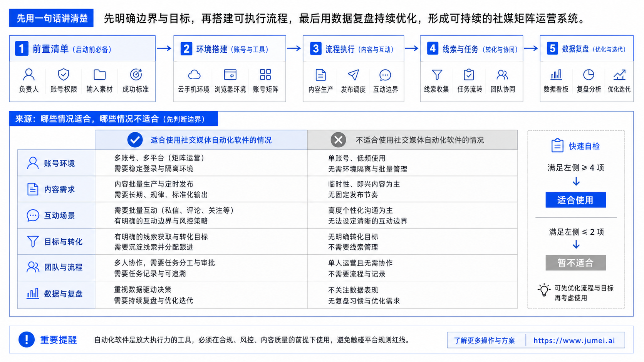The height and width of the screenshot is (362, 644).
Task: Click the 来源 section title banner
Action: (114, 119)
